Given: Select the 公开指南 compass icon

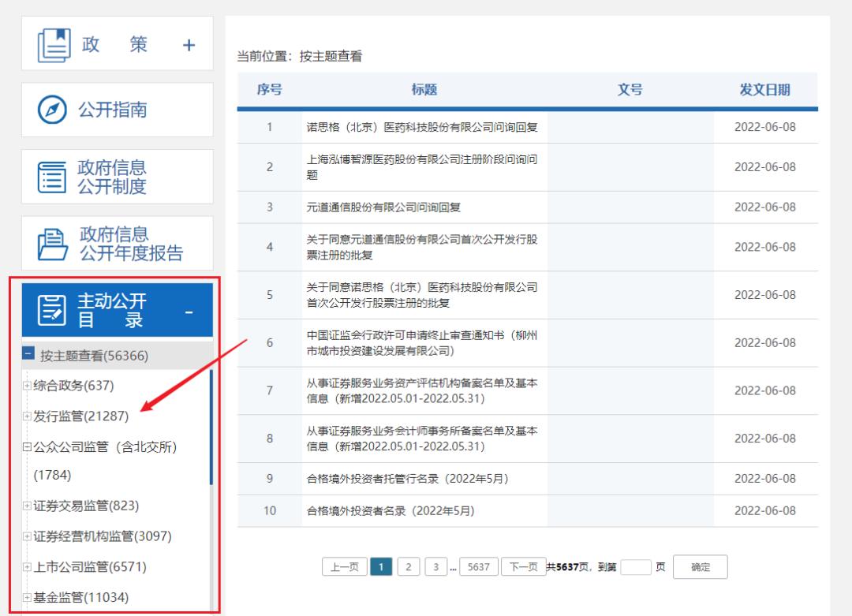Looking at the screenshot, I should pyautogui.click(x=50, y=108).
